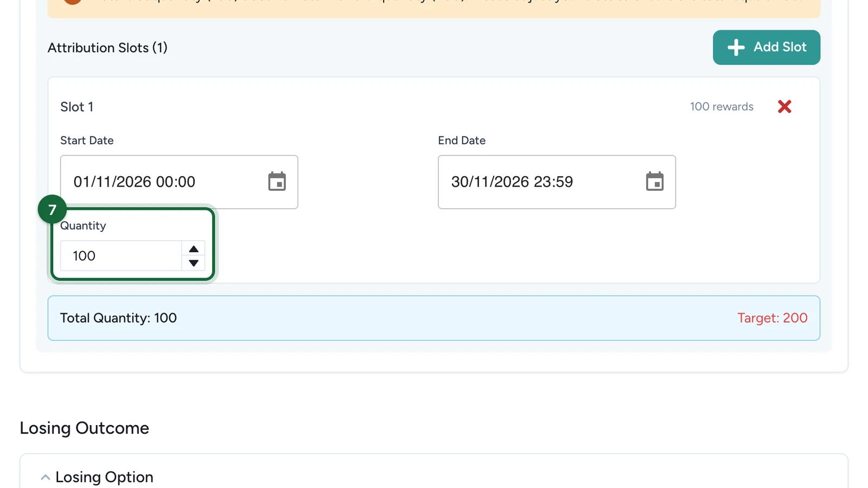
Task: Click the plus icon in Add Slot
Action: pos(736,47)
